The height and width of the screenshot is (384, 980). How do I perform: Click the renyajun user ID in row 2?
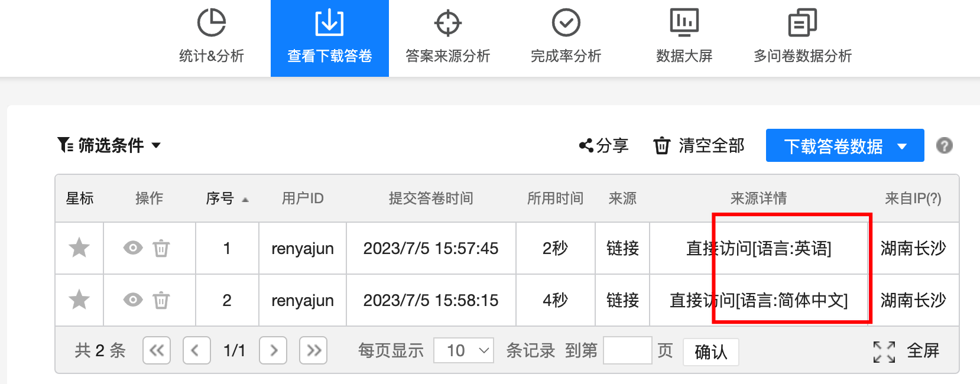pos(303,301)
